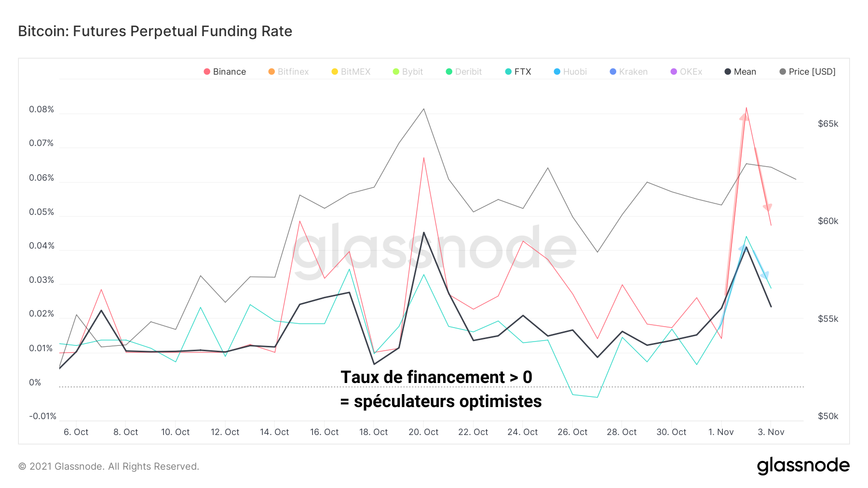The width and height of the screenshot is (868, 488).
Task: Click the Mean dark legend dot
Action: click(728, 72)
